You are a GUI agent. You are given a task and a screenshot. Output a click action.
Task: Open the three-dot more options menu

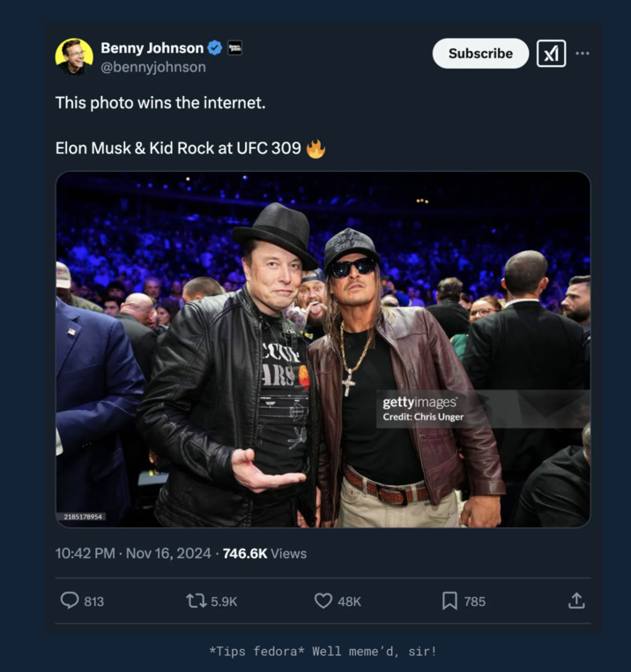coord(583,54)
